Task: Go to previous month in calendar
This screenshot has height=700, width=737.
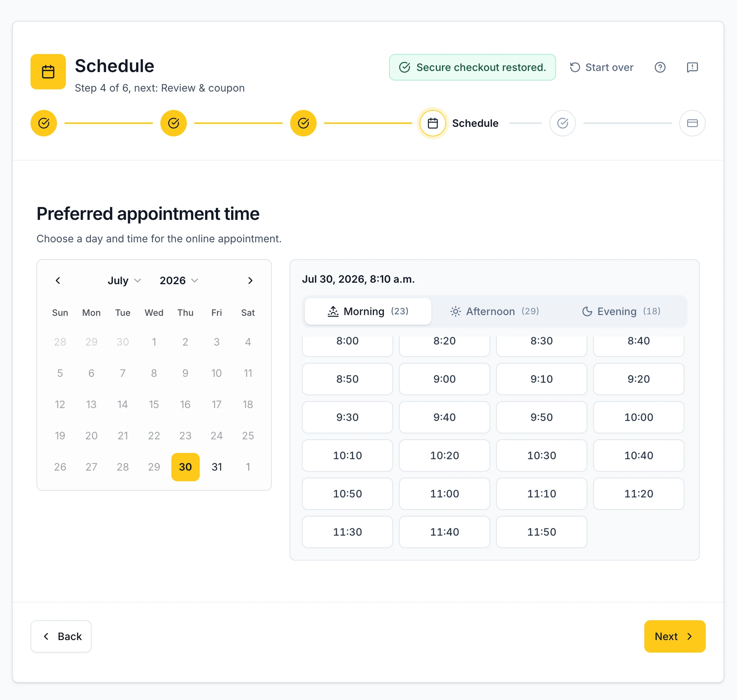Action: tap(58, 281)
